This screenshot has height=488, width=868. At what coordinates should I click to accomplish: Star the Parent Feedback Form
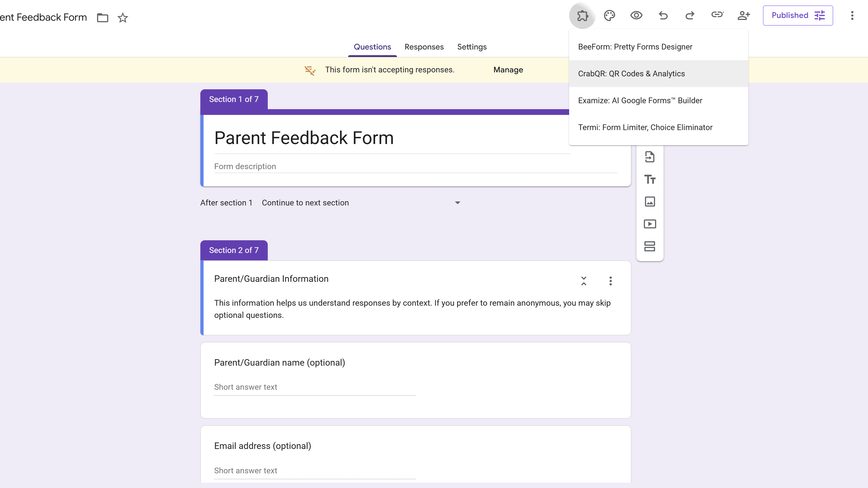(123, 18)
